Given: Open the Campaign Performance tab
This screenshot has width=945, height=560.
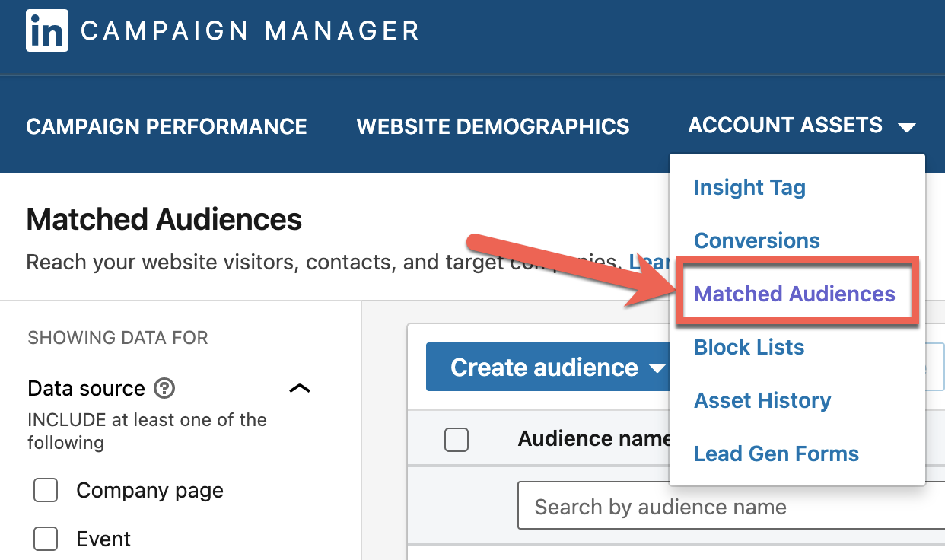Looking at the screenshot, I should pos(167,126).
